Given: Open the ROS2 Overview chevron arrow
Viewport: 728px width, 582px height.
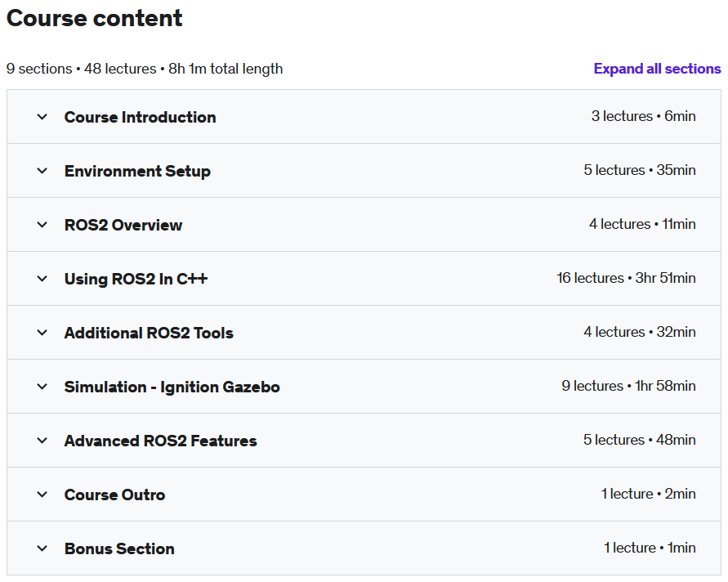Looking at the screenshot, I should (x=42, y=224).
